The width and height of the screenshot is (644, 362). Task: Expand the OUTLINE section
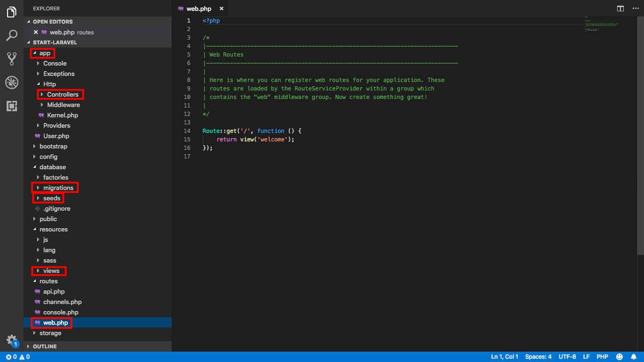click(x=45, y=346)
